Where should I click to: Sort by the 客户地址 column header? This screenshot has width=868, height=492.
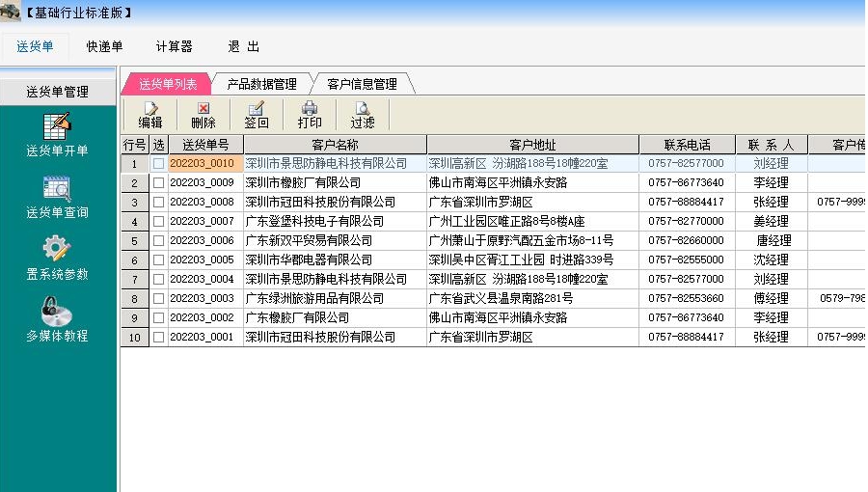coord(532,145)
